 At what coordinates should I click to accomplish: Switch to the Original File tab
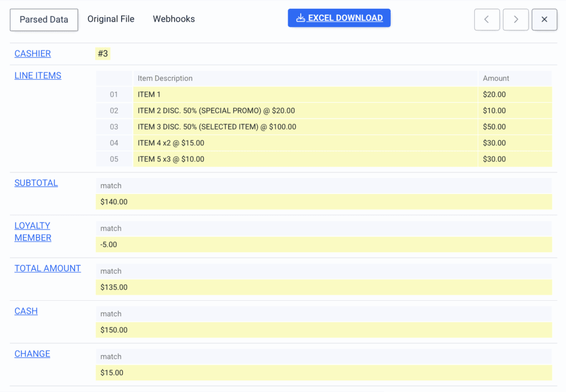[111, 19]
